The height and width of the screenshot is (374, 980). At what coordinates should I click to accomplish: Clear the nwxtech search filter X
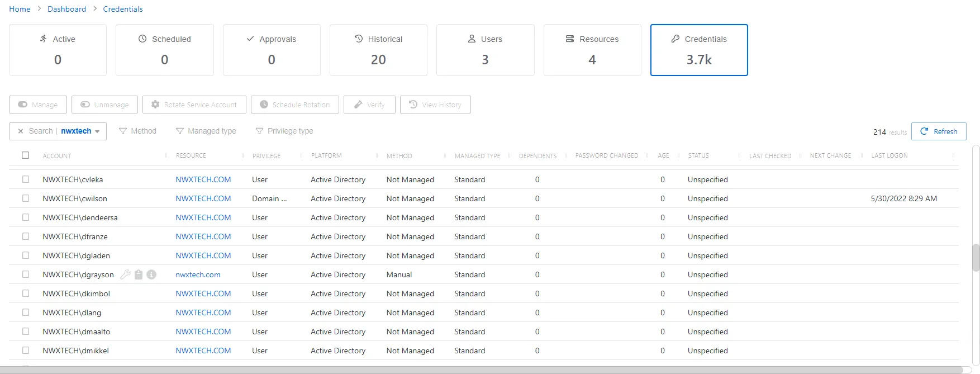click(21, 131)
